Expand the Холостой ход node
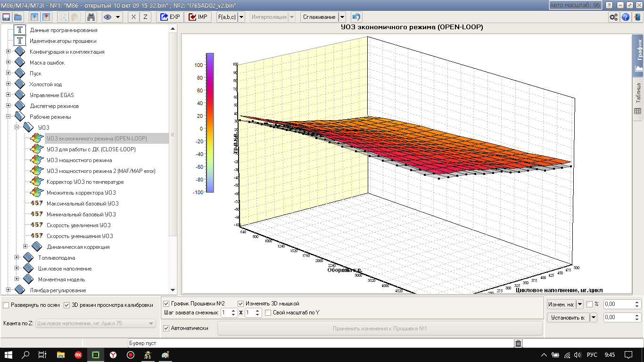Viewport: 644px width, 362px height. click(8, 84)
